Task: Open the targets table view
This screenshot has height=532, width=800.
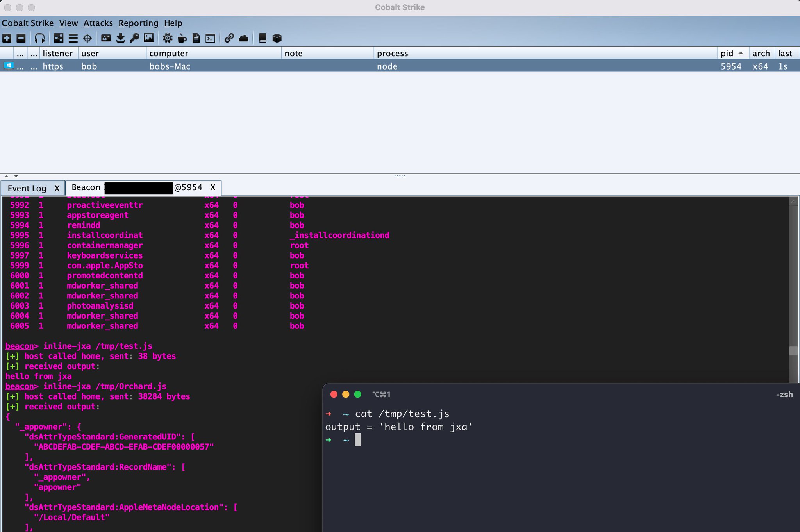Action: [87, 38]
